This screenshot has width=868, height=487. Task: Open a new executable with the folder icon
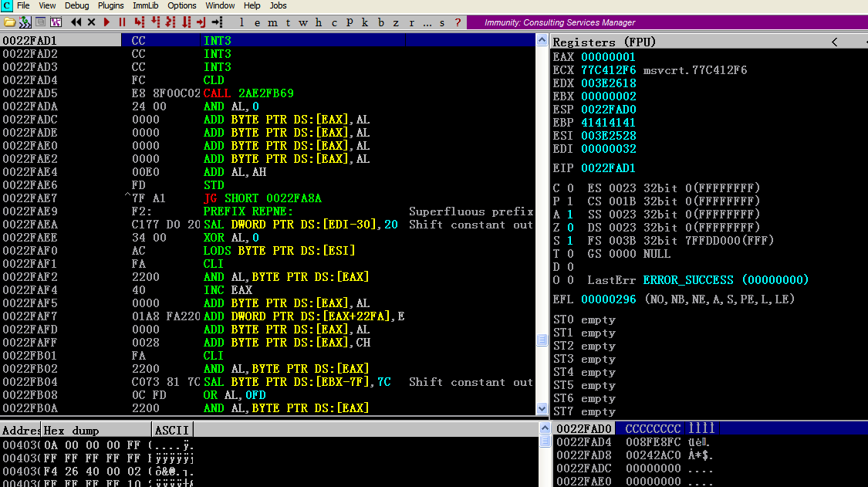(x=9, y=22)
